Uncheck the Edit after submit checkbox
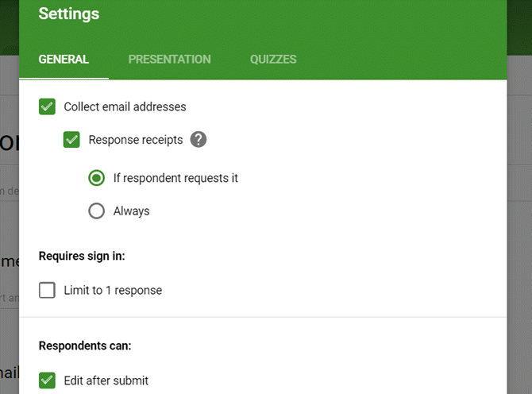Screen dimensions: 532x394 [x=47, y=380]
